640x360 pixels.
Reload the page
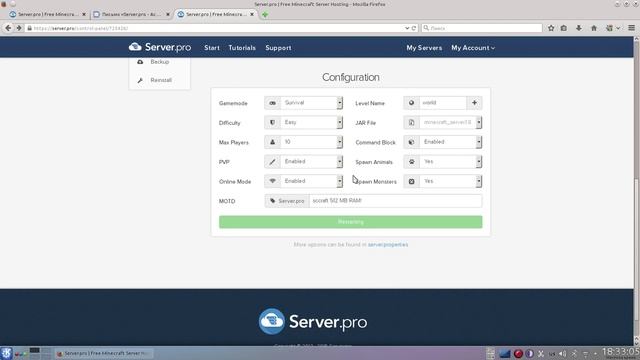414,28
